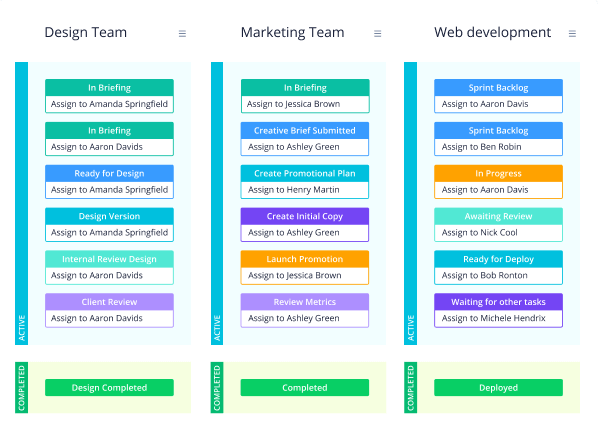Open the Marketing Team hamburger menu
This screenshot has width=598, height=437.
tap(378, 34)
